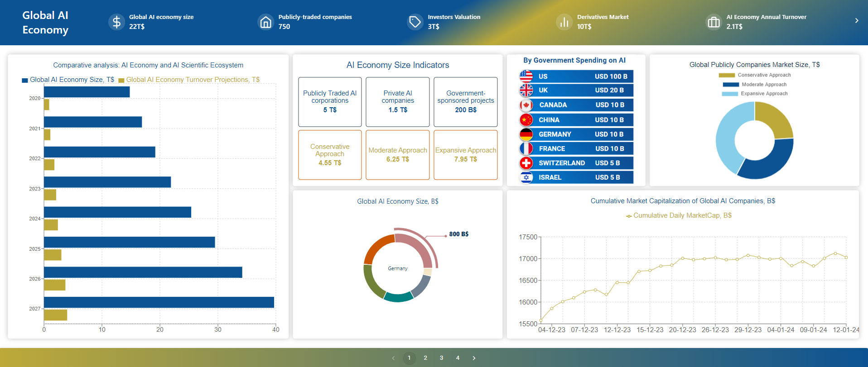Go to next page using bottom arrow
The image size is (868, 367).
click(474, 358)
